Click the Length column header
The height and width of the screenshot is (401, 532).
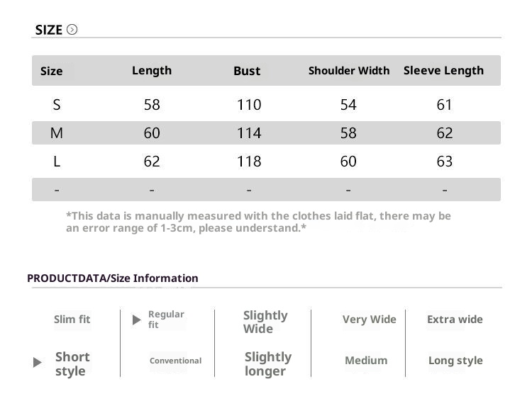coord(152,70)
